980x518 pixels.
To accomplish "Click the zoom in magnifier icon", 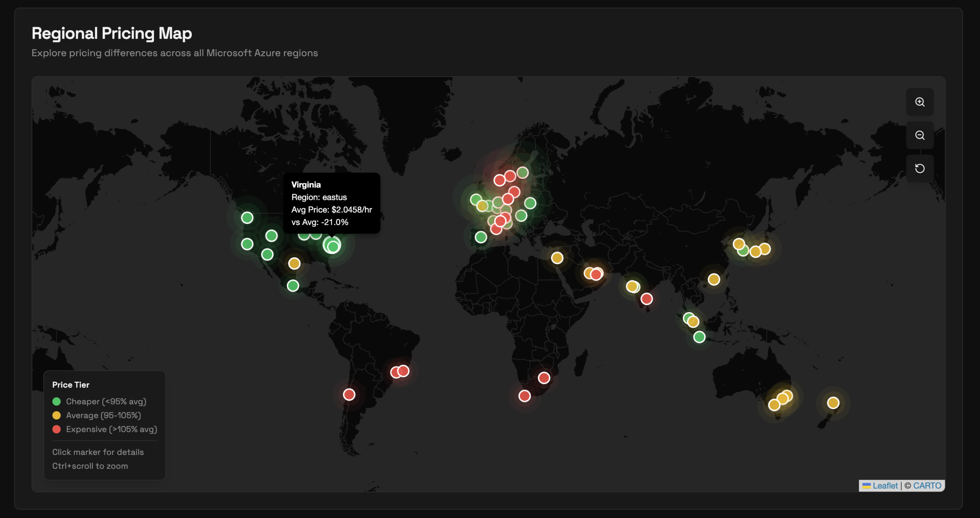I will coord(920,102).
